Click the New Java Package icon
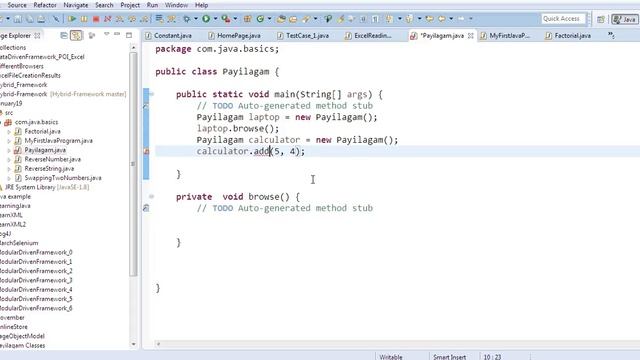Screen dimensions: 640x360 [247, 19]
